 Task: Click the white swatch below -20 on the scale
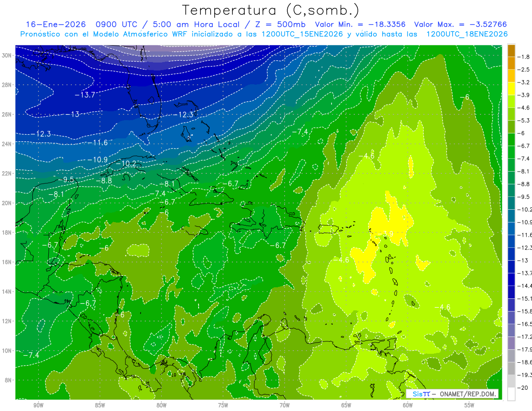click(x=511, y=394)
